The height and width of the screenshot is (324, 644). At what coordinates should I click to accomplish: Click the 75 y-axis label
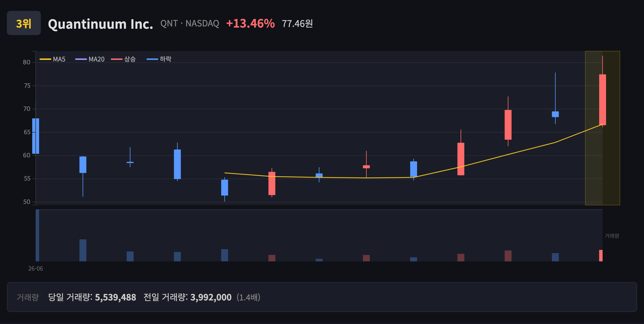[27, 86]
